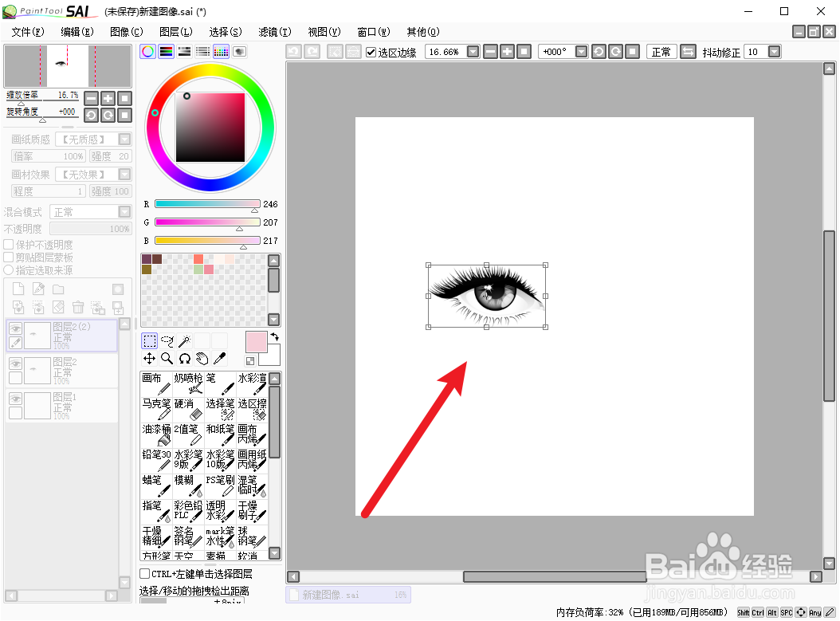Click the navigator preview thumbnail

click(x=68, y=65)
